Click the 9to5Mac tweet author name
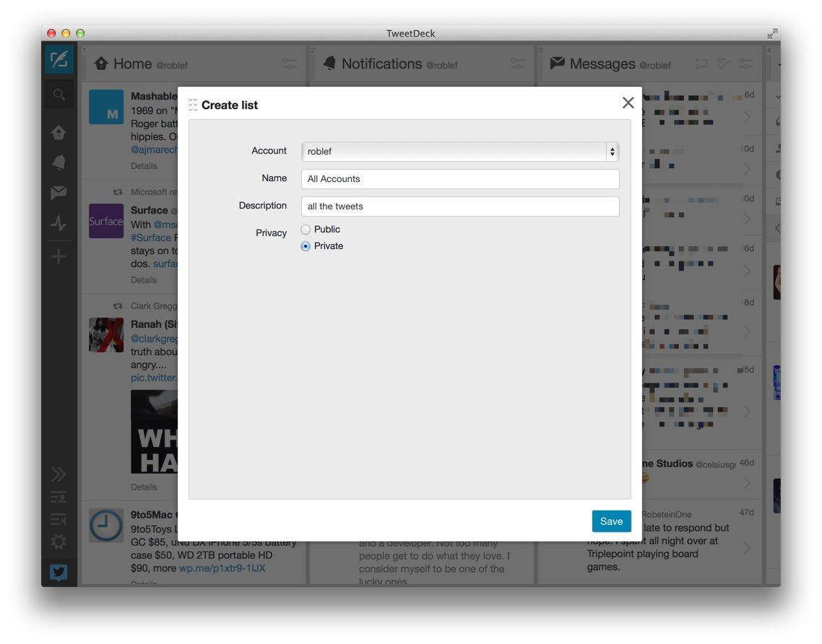822x644 pixels. [x=152, y=515]
